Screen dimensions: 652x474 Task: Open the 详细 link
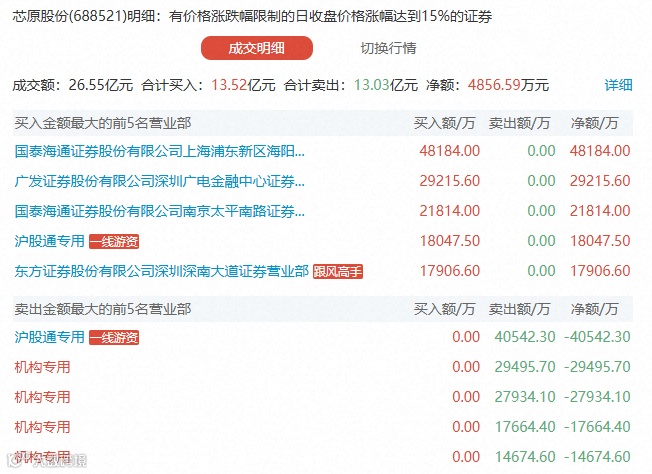[618, 85]
